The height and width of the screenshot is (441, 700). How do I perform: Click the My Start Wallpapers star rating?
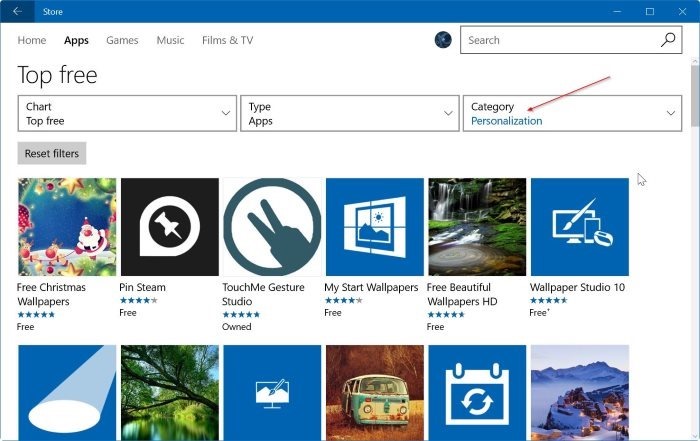[x=344, y=300]
